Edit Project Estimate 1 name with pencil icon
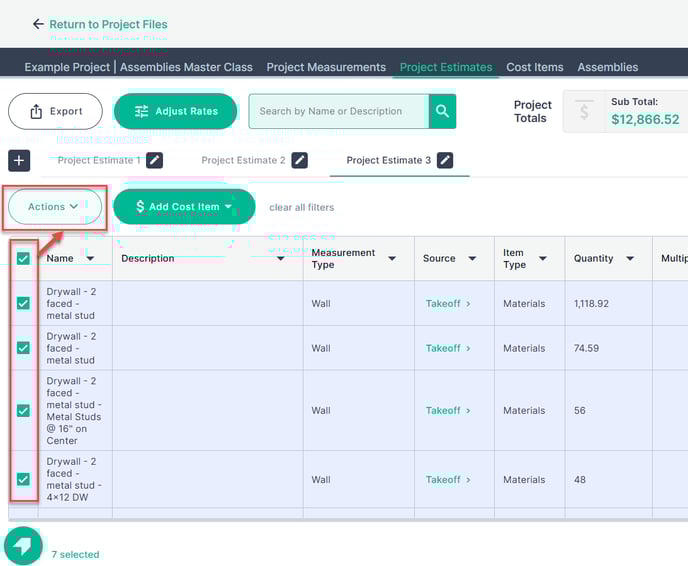The width and height of the screenshot is (688, 566). tap(154, 161)
